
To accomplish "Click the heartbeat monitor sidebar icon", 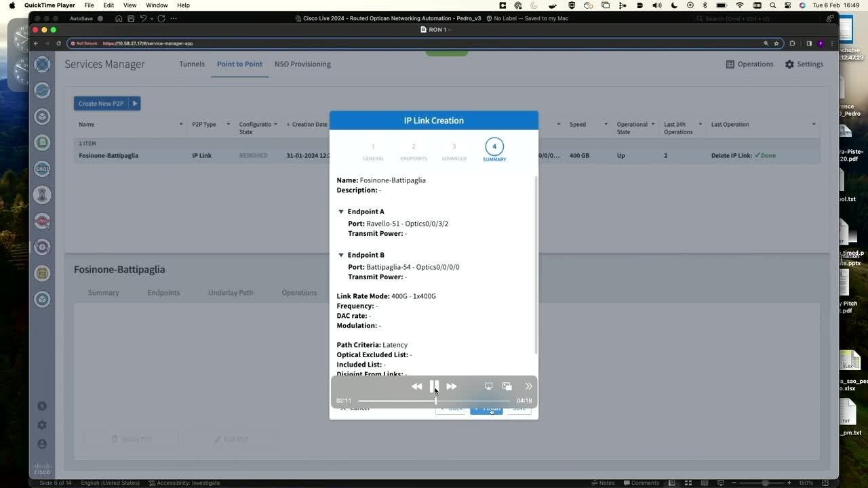I will tap(42, 221).
